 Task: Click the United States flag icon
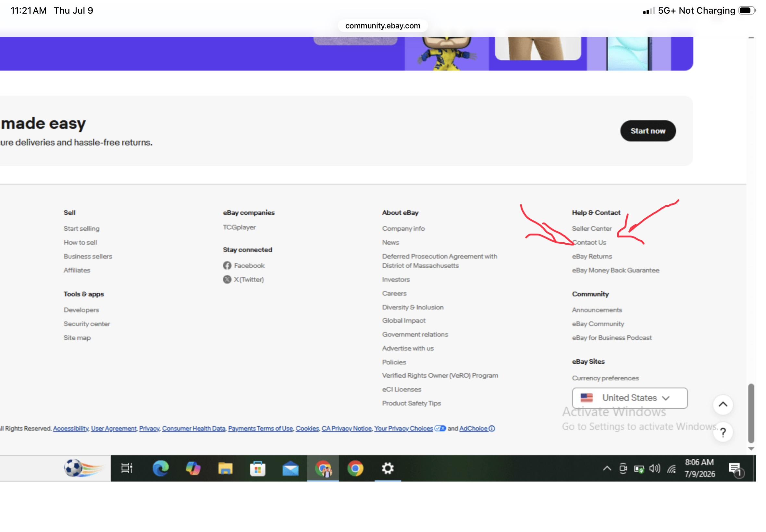click(x=586, y=398)
